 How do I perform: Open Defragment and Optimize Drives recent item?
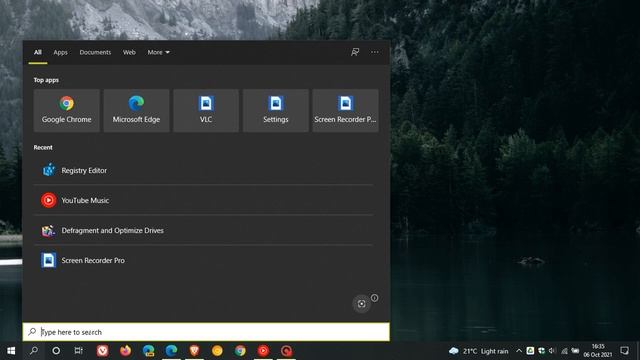203,230
